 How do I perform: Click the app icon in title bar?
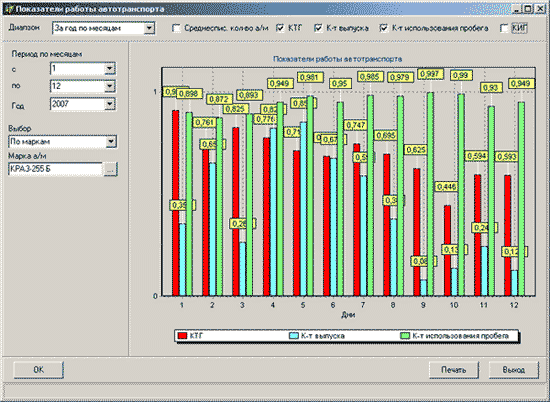click(9, 9)
